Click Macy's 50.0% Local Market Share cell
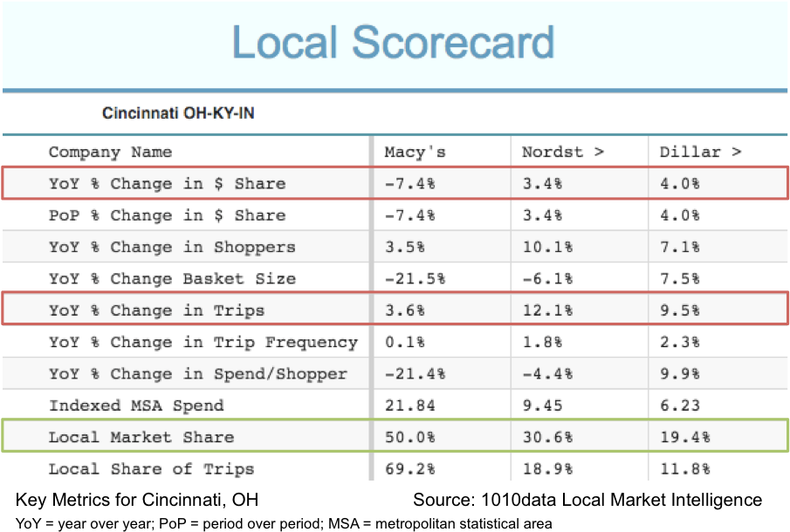The image size is (790, 532). pyautogui.click(x=404, y=437)
